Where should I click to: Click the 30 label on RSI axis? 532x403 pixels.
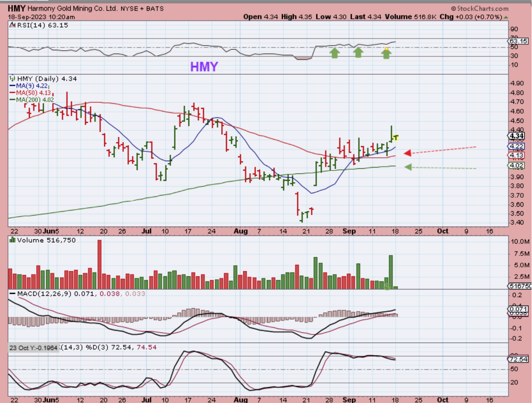(514, 56)
